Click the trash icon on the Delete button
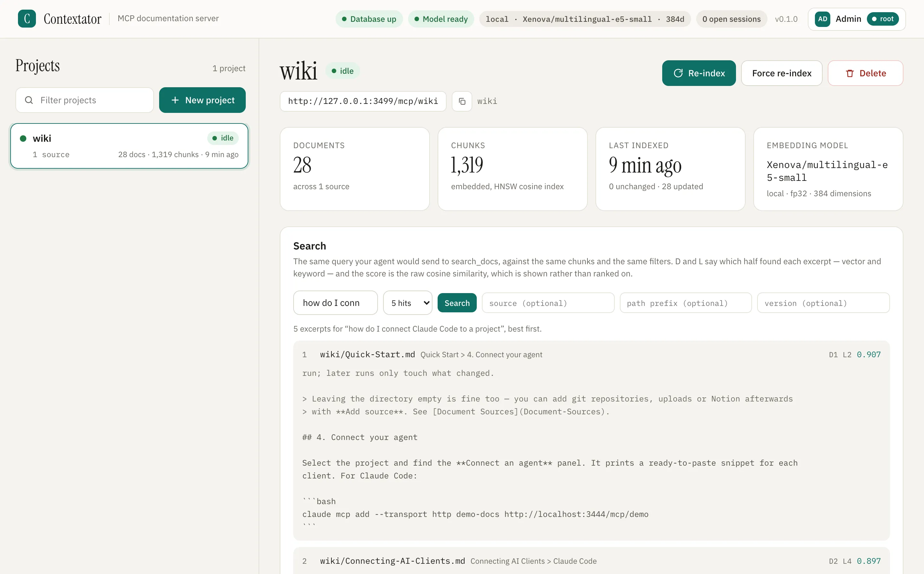This screenshot has height=574, width=924. pyautogui.click(x=850, y=73)
